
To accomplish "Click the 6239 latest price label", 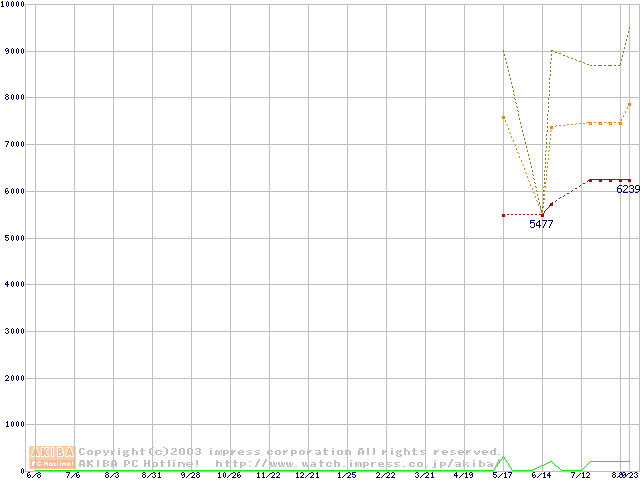I will point(627,189).
